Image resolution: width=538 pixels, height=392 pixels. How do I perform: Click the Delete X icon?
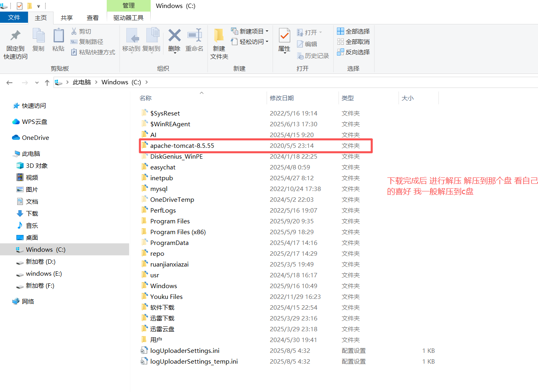point(174,35)
